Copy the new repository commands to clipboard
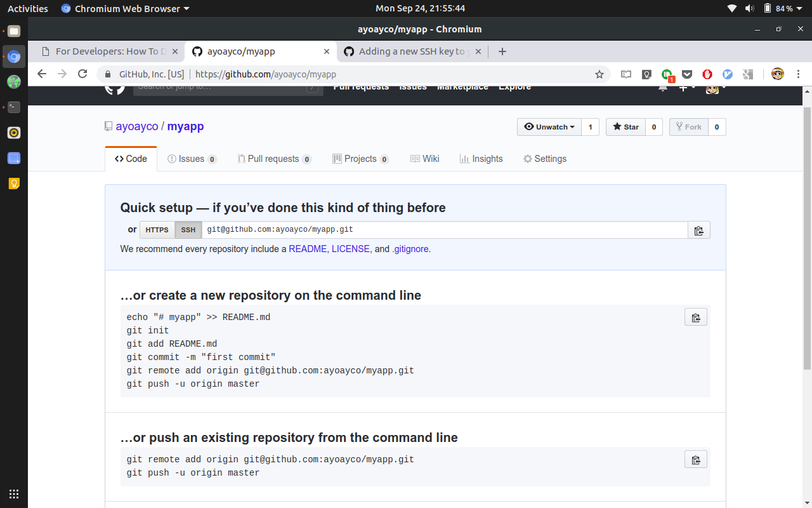 click(x=695, y=317)
